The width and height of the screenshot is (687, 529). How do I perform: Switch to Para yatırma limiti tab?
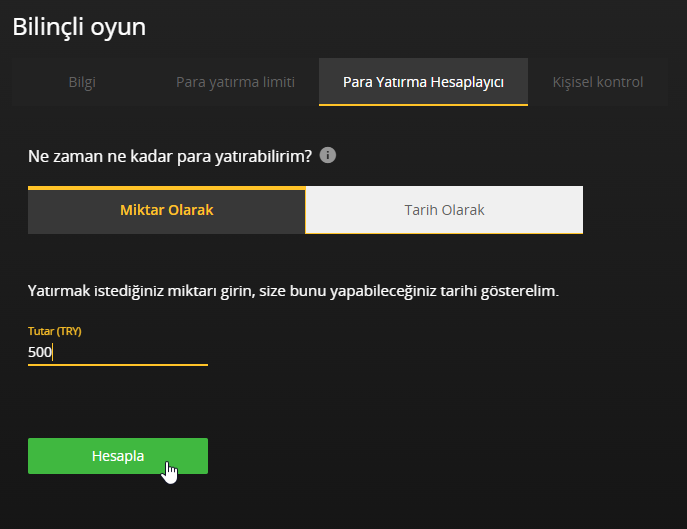235,82
